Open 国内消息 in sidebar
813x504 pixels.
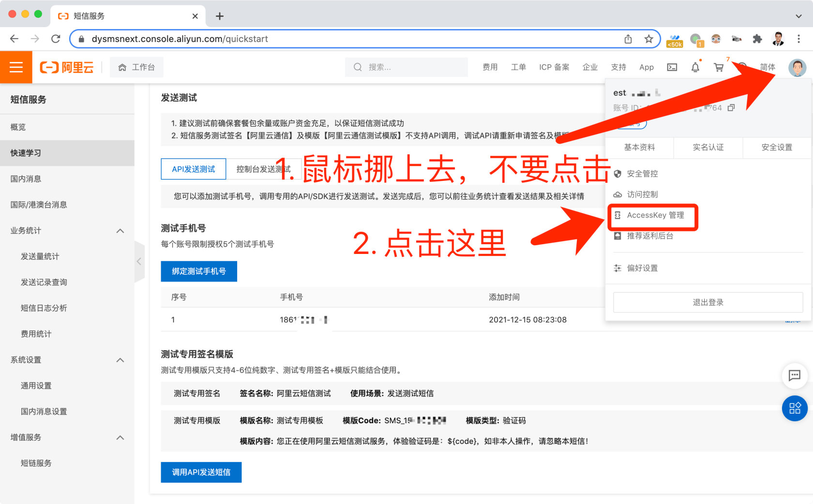point(67,179)
